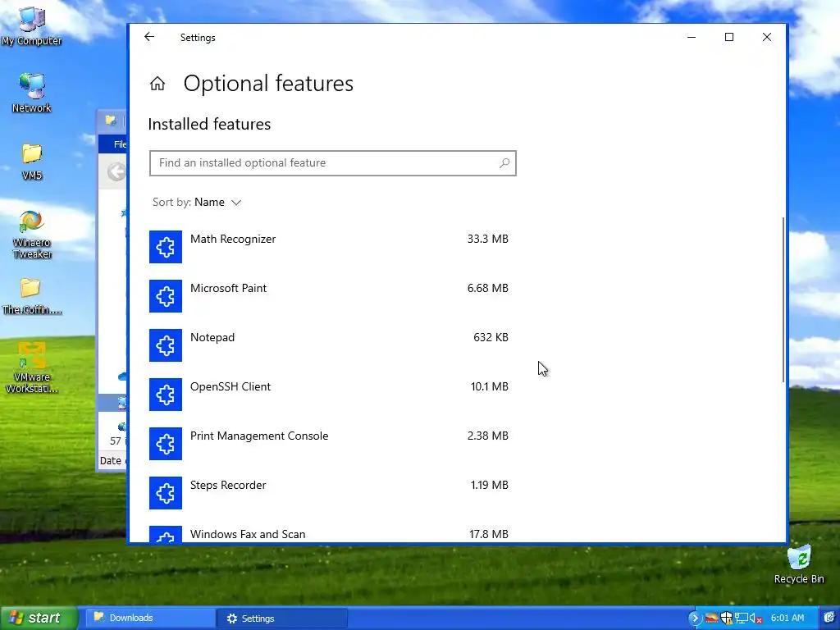Open the Network desktop icon
The image size is (840, 630).
tap(32, 93)
